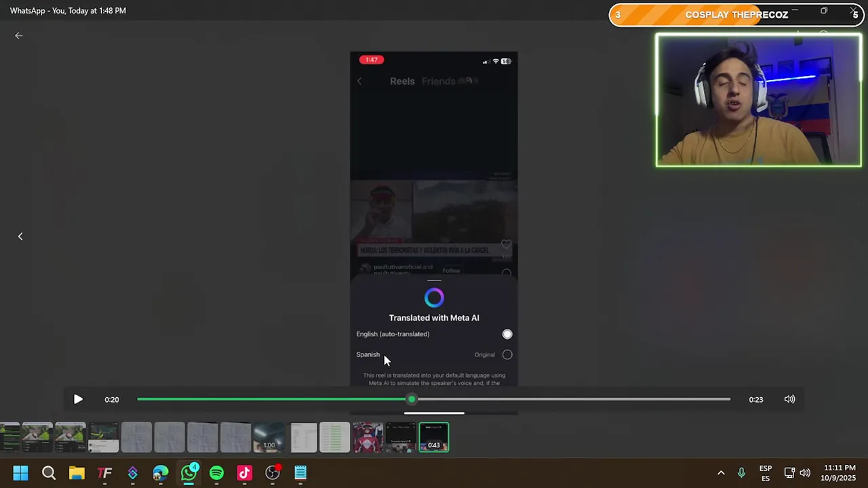Open the TF app in taskbar
868x488 pixels.
[104, 473]
